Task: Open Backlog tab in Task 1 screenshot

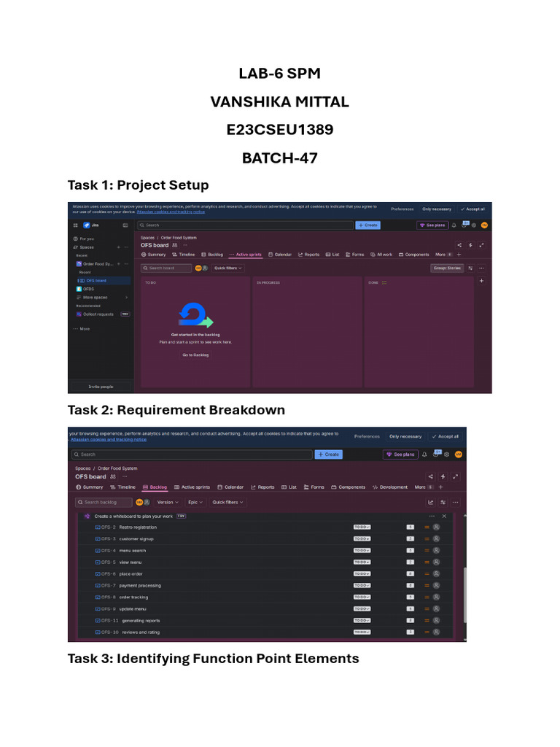Action: 212,255
